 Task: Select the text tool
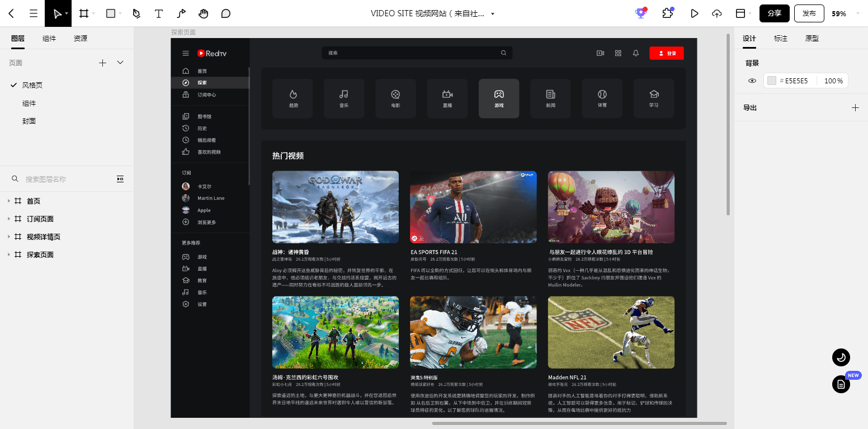159,13
